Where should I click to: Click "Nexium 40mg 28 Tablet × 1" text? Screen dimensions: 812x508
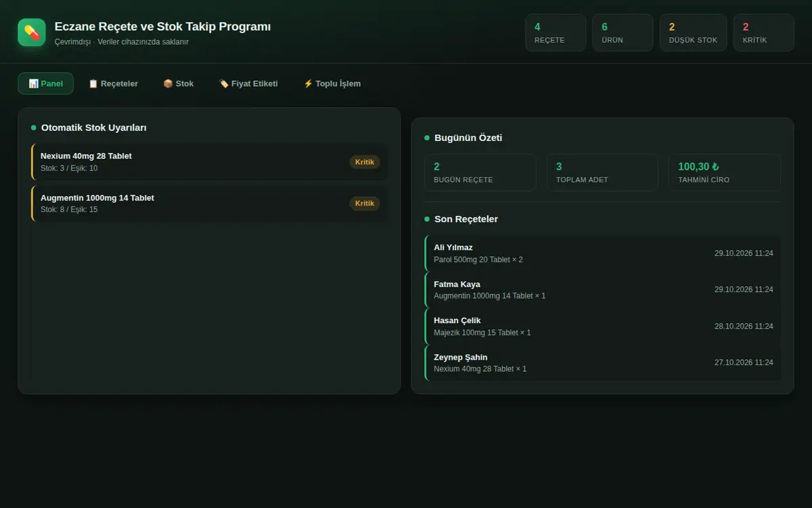coord(480,369)
